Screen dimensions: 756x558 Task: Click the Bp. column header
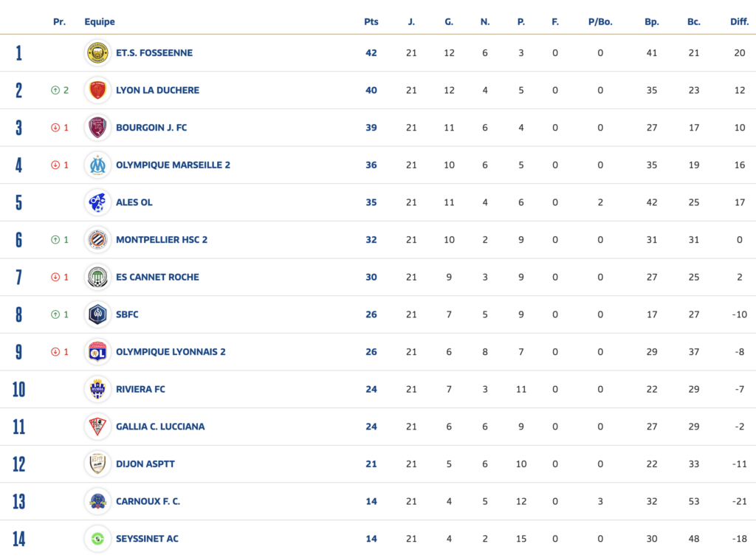pyautogui.click(x=652, y=22)
